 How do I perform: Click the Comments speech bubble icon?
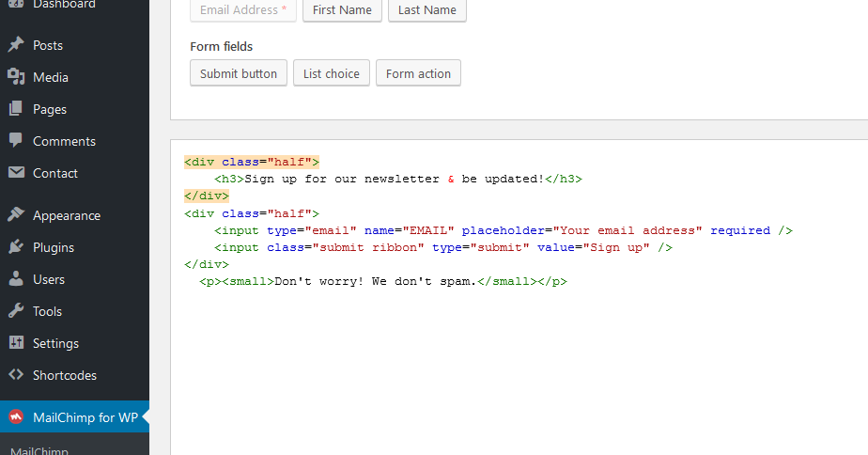click(x=16, y=141)
